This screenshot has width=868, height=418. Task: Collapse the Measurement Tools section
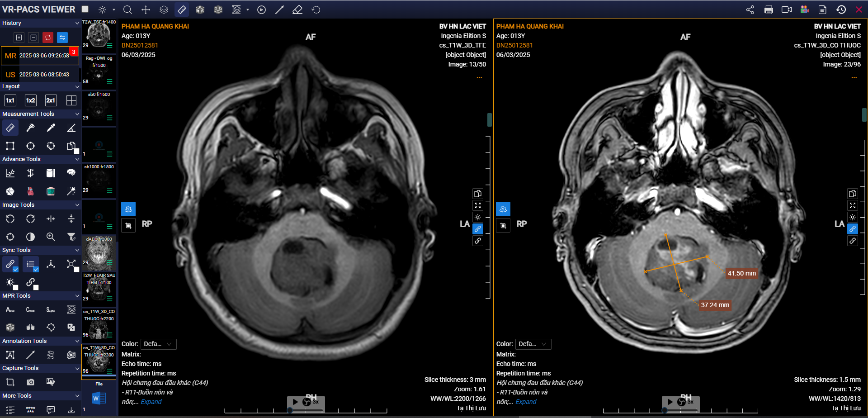point(77,114)
